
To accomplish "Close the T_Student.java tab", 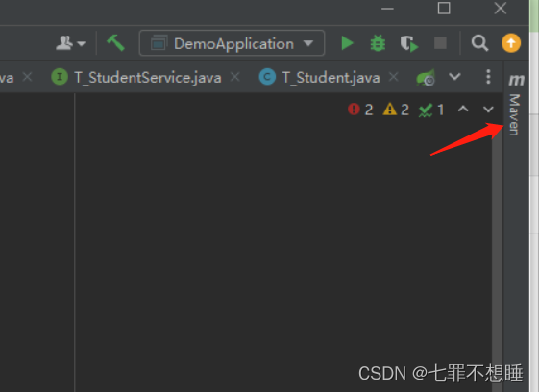I will coord(393,77).
